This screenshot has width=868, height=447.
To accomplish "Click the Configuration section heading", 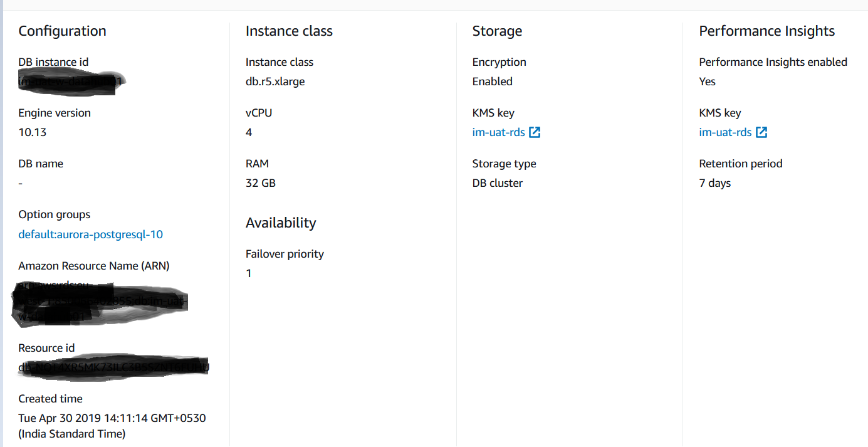I will [62, 31].
